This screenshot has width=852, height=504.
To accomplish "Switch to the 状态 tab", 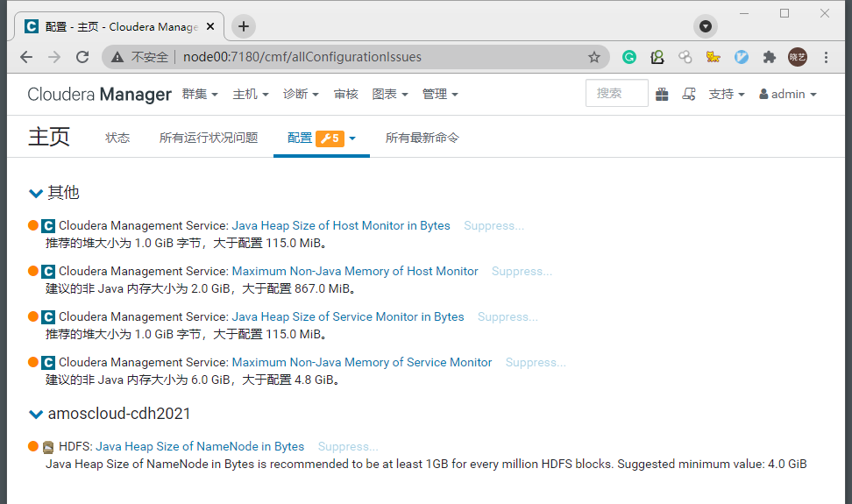I will (x=117, y=138).
